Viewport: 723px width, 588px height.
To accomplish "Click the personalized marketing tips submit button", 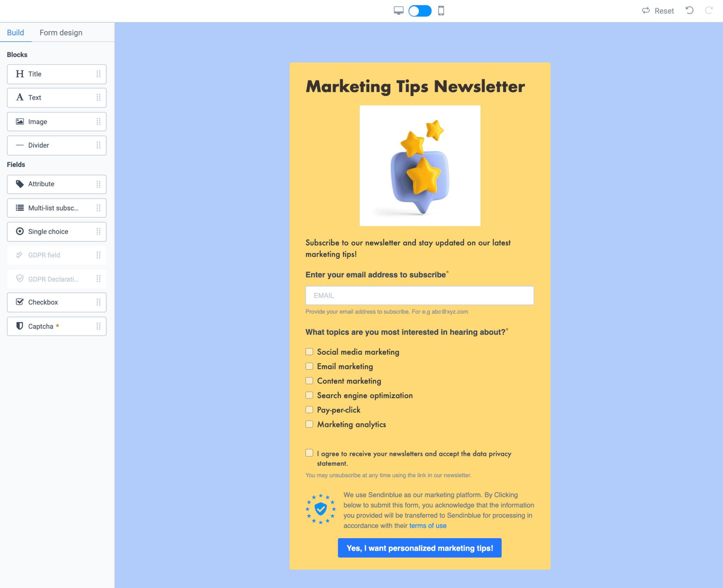I will pyautogui.click(x=419, y=548).
